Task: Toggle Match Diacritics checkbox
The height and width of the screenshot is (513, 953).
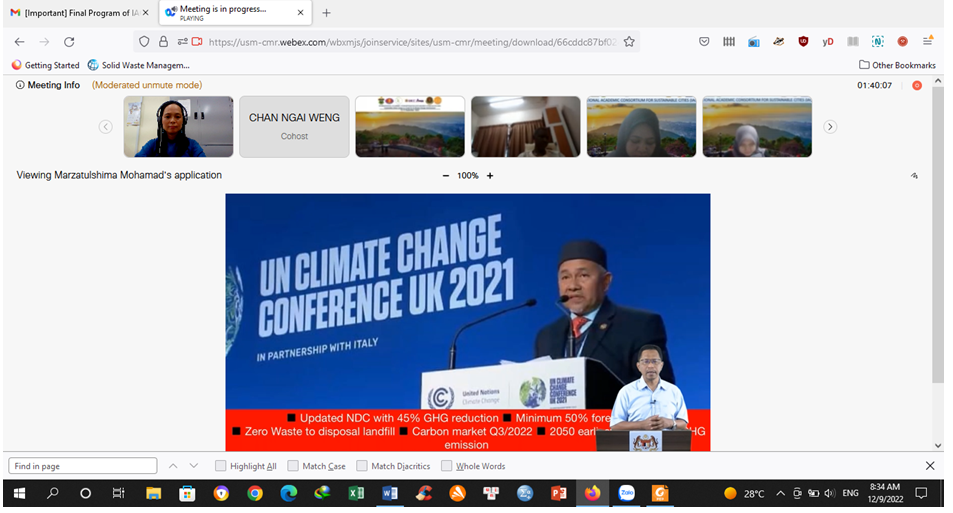Action: 362,466
